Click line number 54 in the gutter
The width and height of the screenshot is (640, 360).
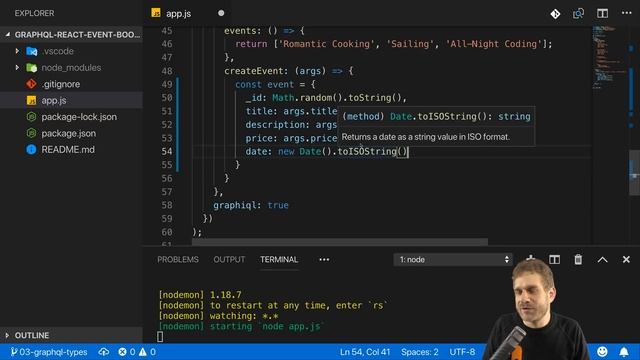(167, 151)
